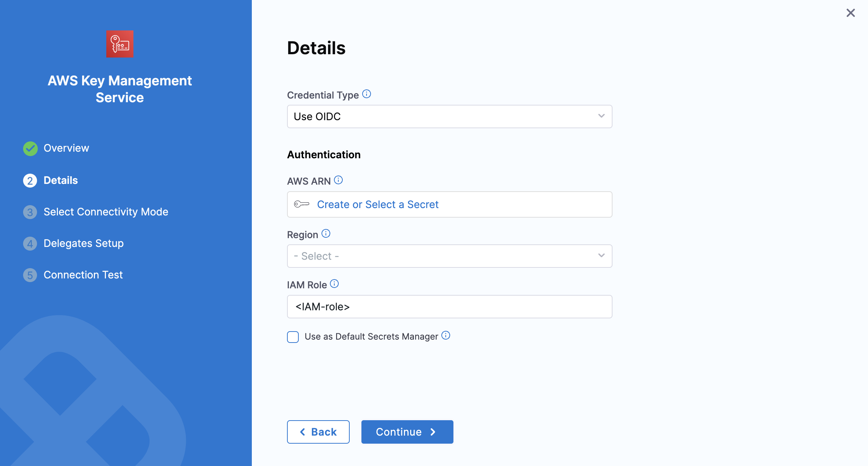Screen dimensions: 868x466
Task: Click the Continue button
Action: tap(407, 432)
